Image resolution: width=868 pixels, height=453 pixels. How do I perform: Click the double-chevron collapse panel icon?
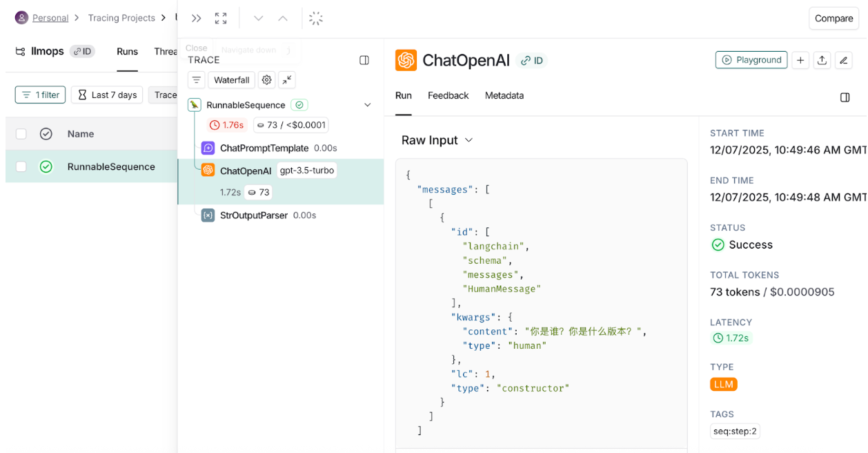point(197,19)
